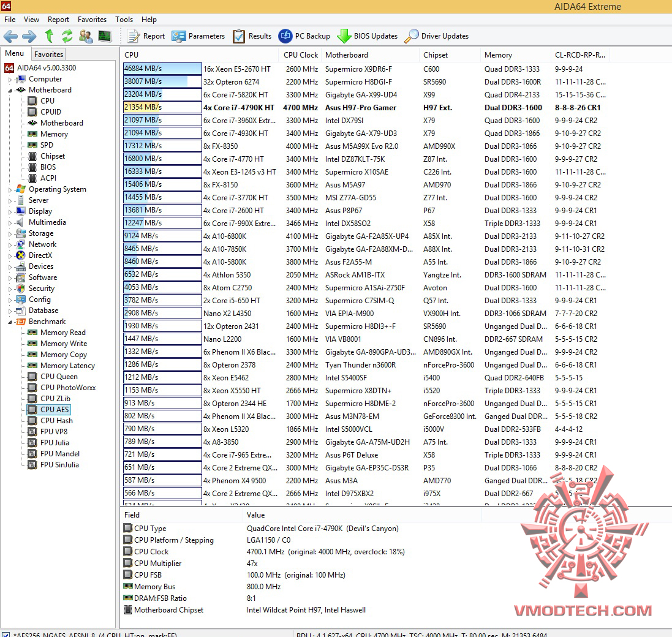The image size is (672, 637).
Task: Collapse the top-level Motherboard tree node
Action: tap(10, 91)
